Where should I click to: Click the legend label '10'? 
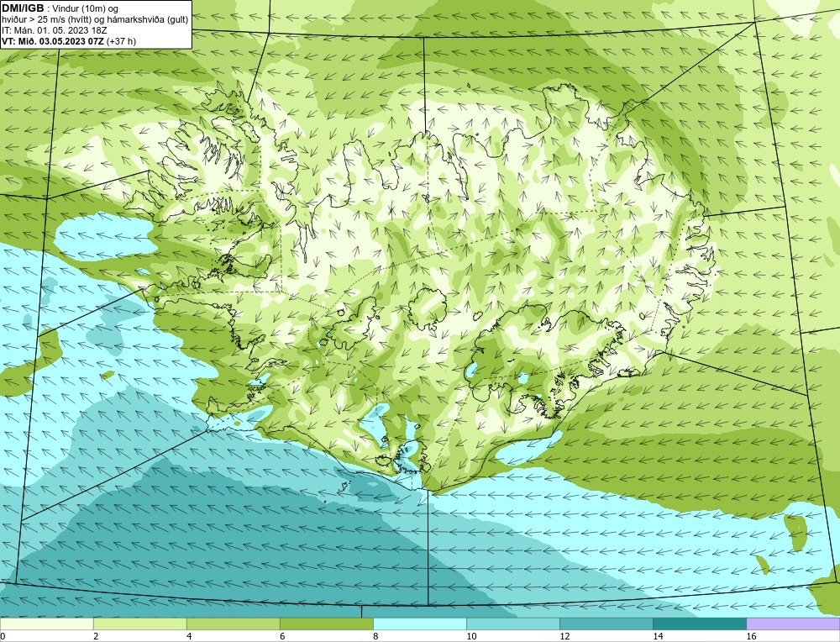click(471, 636)
